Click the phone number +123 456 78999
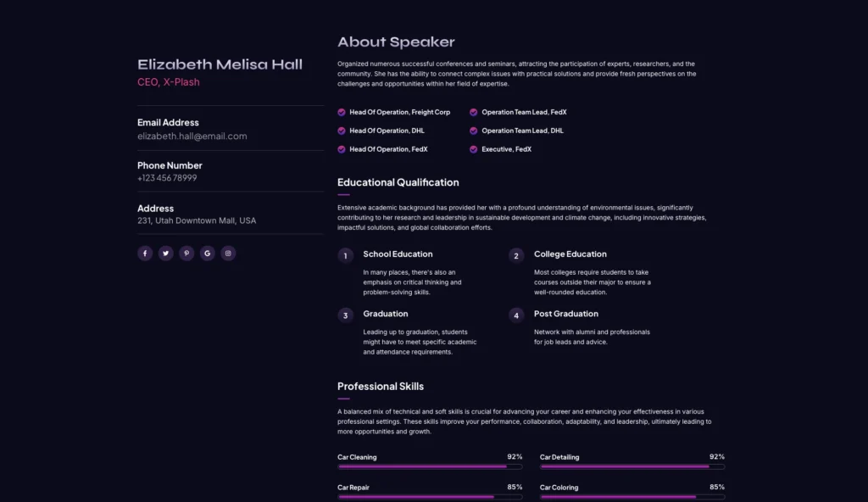868x502 pixels. click(x=167, y=178)
